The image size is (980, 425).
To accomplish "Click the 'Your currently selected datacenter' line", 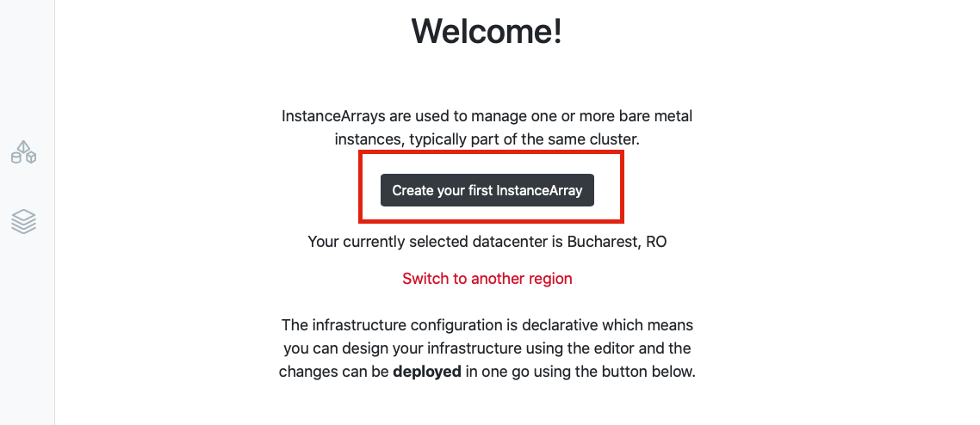I will pos(487,242).
